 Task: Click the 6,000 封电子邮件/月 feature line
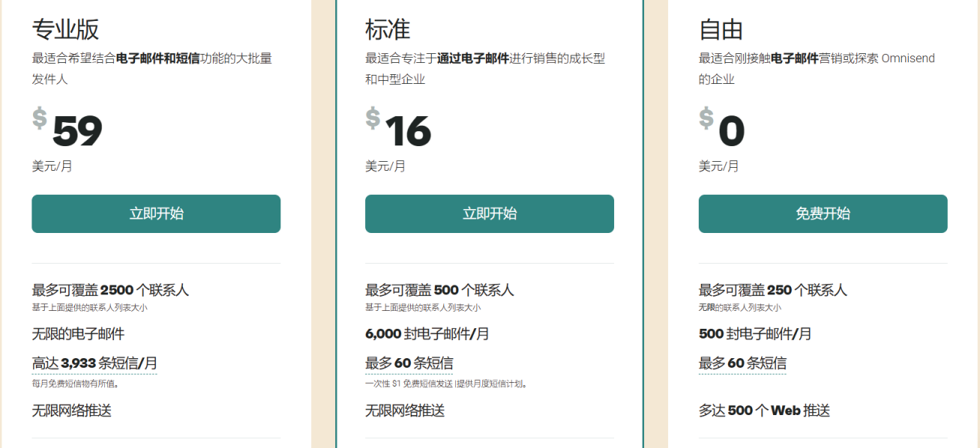point(427,333)
